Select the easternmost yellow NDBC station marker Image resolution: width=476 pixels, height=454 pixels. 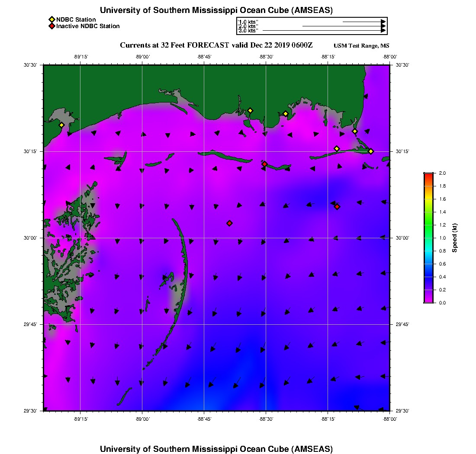pos(371,151)
